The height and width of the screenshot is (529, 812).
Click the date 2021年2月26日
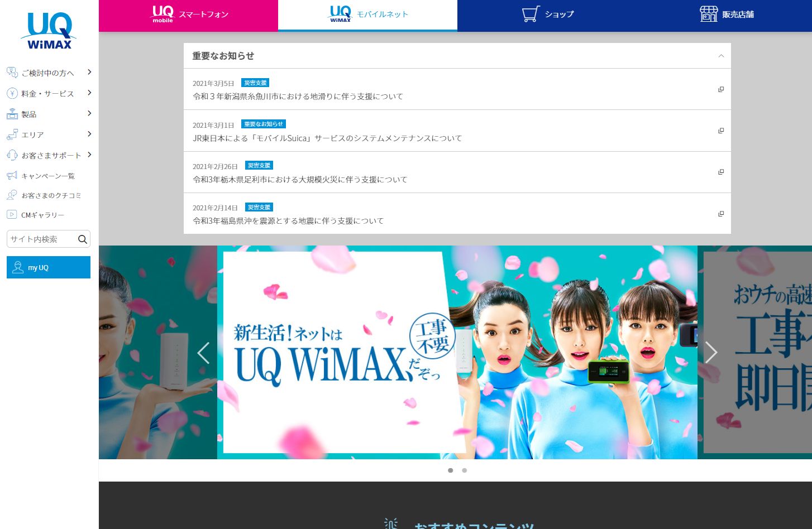tap(215, 166)
